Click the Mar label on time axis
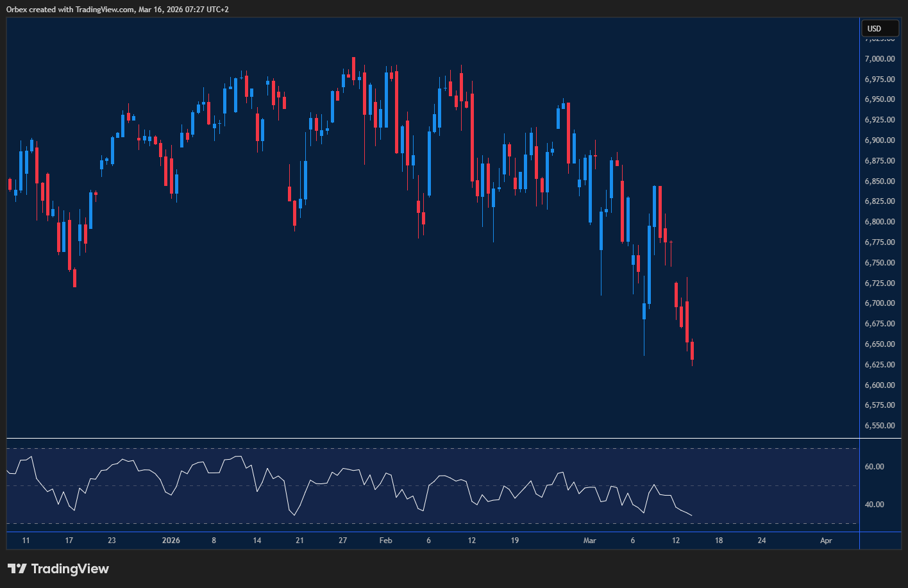 click(x=589, y=541)
